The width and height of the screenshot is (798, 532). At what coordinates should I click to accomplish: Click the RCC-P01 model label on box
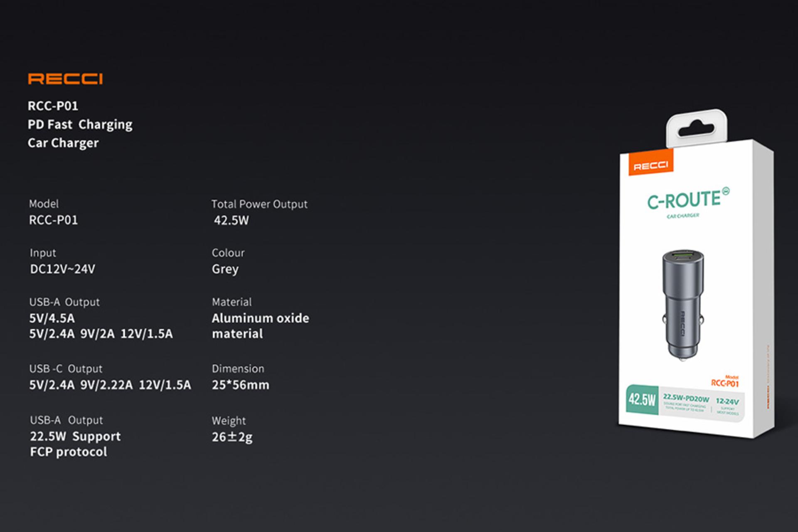[724, 383]
